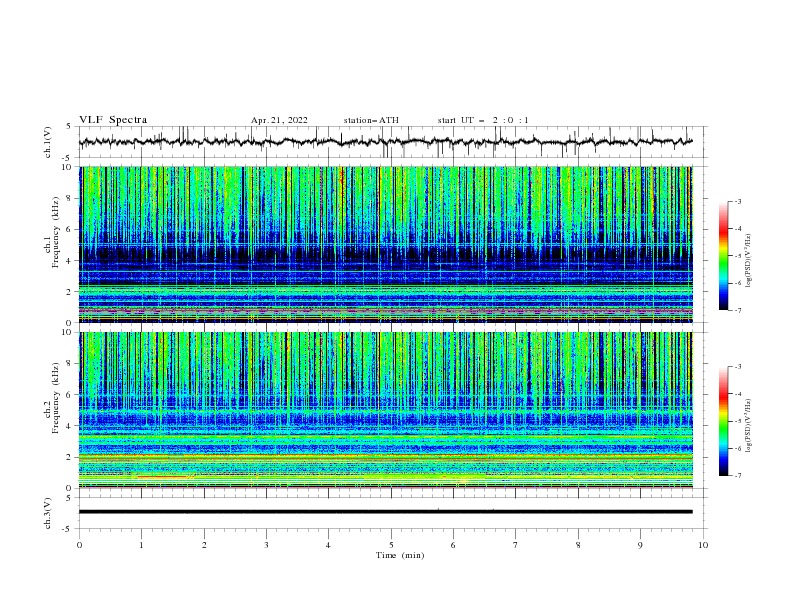The image size is (792, 612).
Task: Click the "4" kHz tick of ch.1 spectrogram
Action: tap(70, 261)
